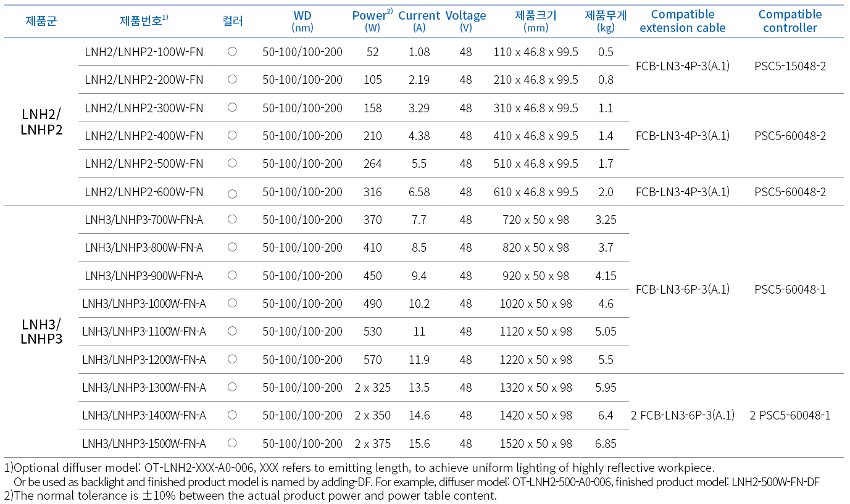Screen dimensions: 850x504
Task: Click the PSC5-15048-2 controller cell
Action: 790,66
